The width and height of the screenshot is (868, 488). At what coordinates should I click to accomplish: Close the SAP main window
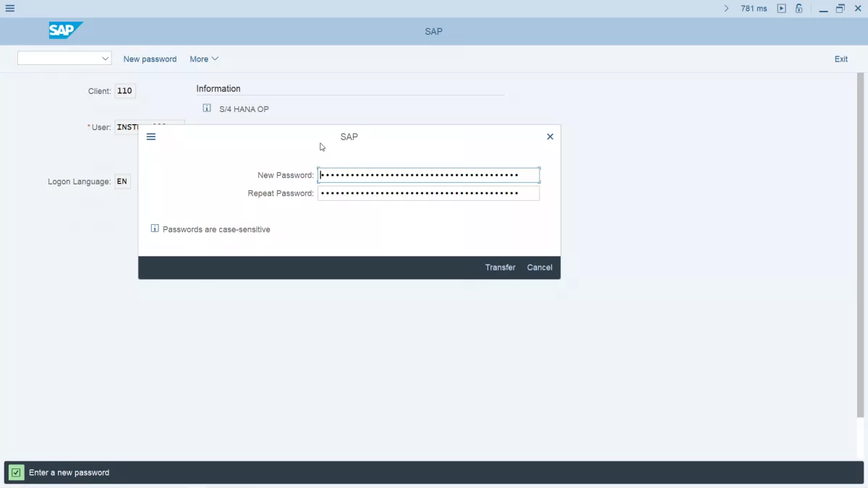click(x=858, y=9)
